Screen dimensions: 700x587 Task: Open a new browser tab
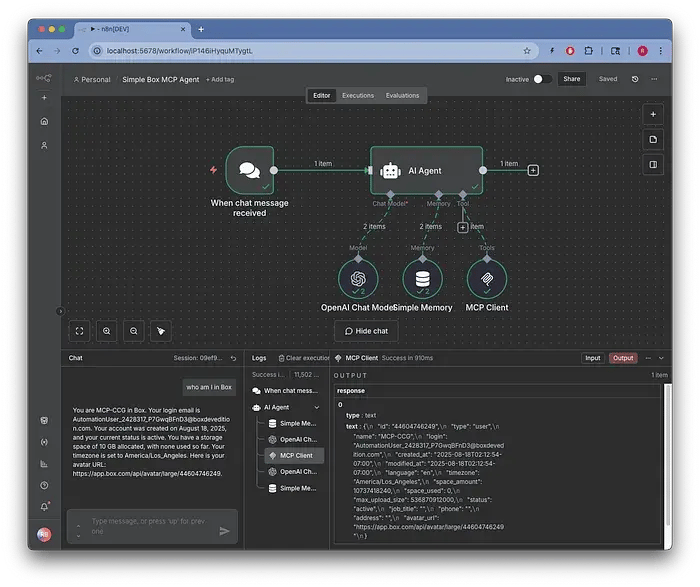201,29
